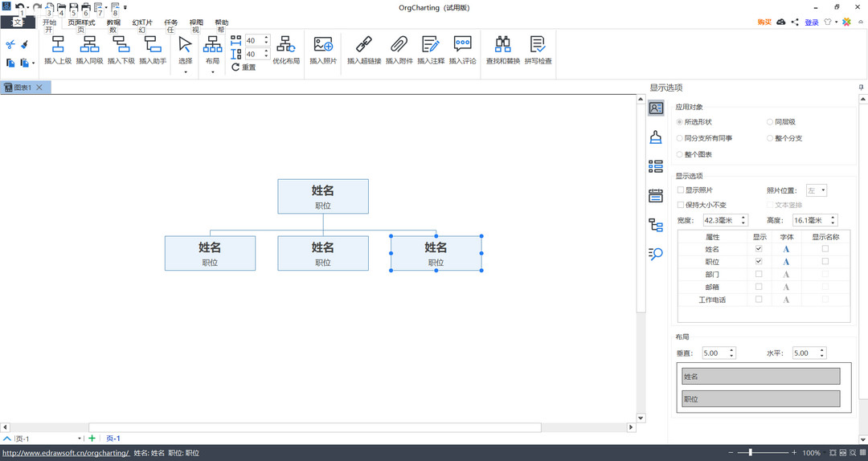Expand the Select (选择) tool dropdown
The height and width of the screenshot is (461, 868).
[x=185, y=72]
